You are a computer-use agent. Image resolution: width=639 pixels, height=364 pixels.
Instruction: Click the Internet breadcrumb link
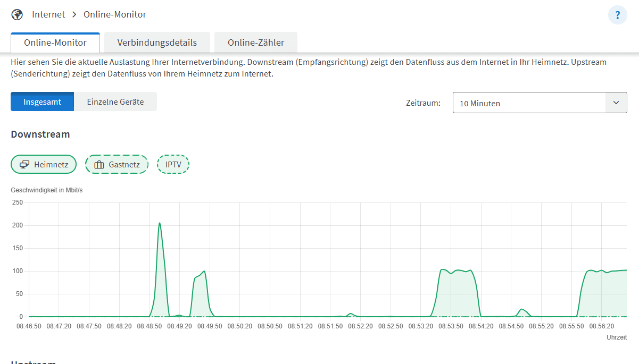(x=48, y=14)
